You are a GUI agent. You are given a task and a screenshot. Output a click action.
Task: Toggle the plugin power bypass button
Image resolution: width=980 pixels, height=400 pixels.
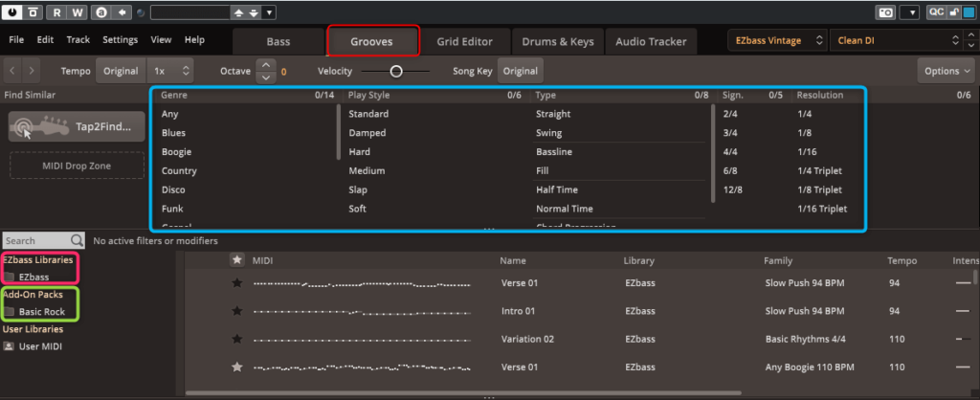pyautogui.click(x=12, y=11)
